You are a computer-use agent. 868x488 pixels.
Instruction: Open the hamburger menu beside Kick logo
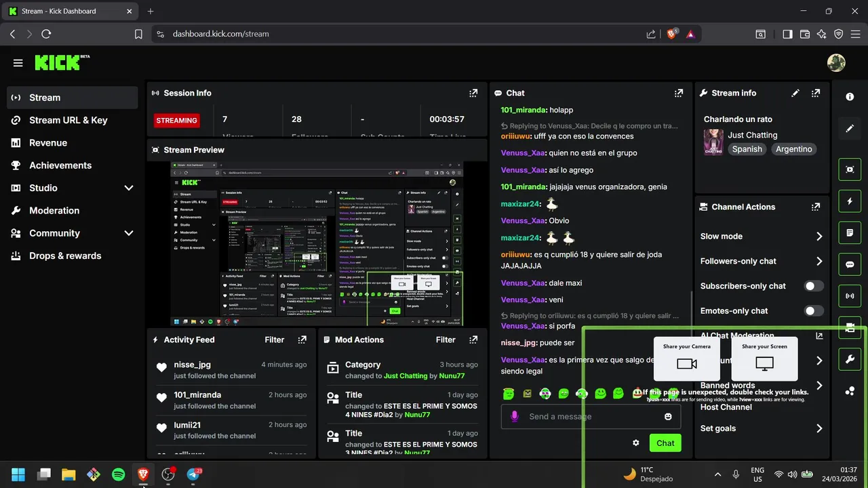[18, 63]
